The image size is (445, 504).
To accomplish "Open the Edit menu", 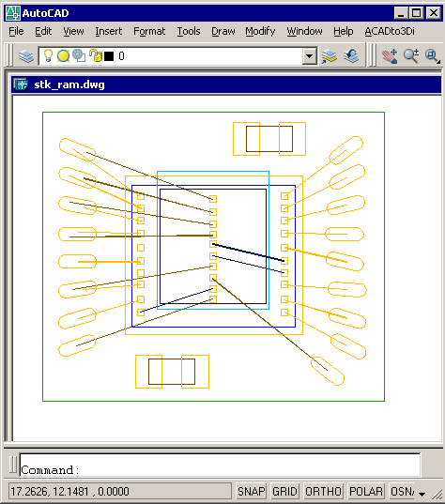I will 43,31.
